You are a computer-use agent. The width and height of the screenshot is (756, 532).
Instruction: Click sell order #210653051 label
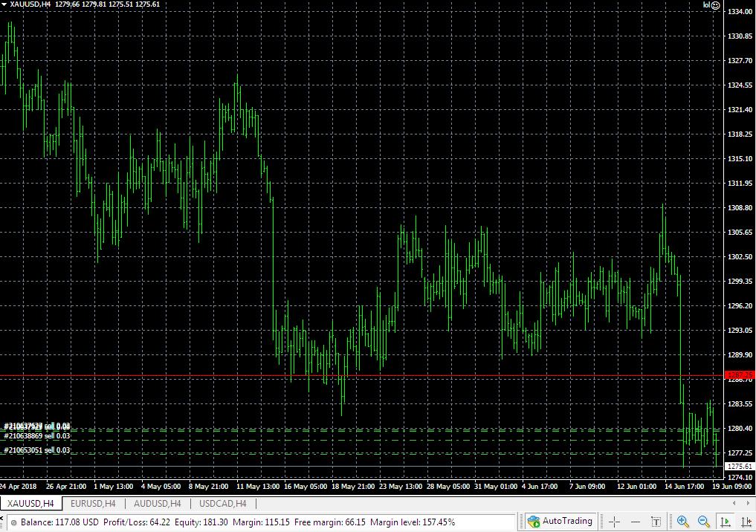click(37, 450)
